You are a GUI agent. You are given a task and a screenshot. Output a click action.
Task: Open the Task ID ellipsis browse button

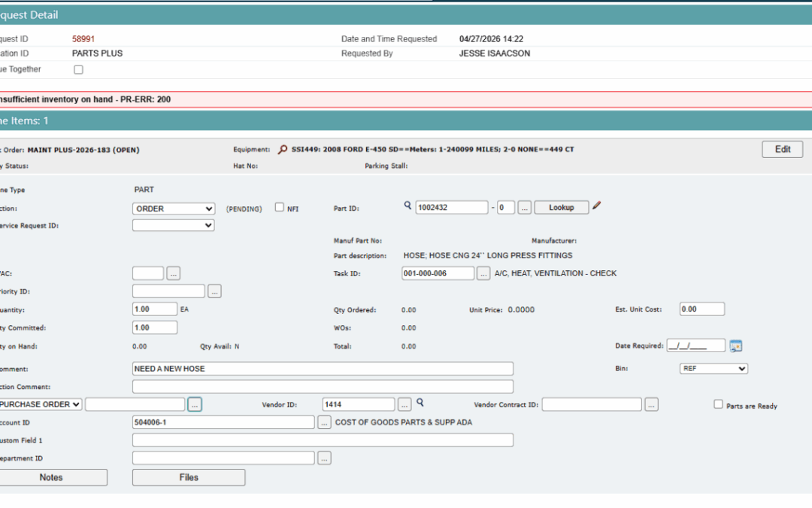click(x=483, y=273)
